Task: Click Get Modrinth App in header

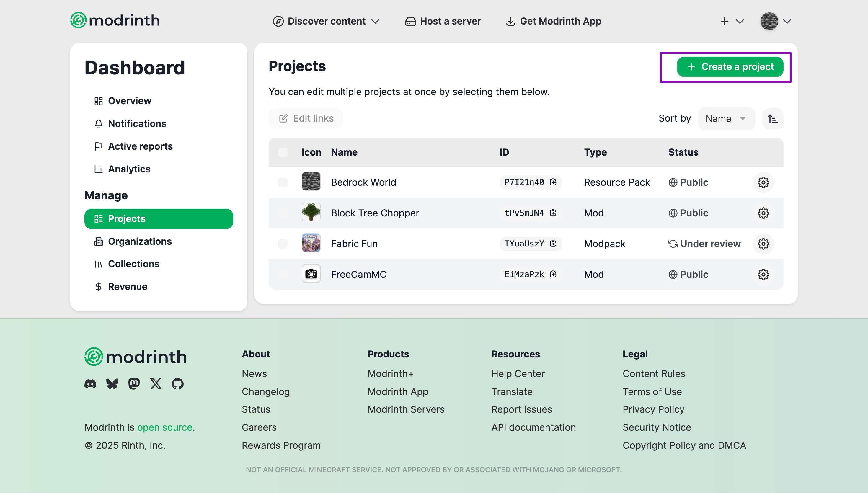Action: (554, 21)
